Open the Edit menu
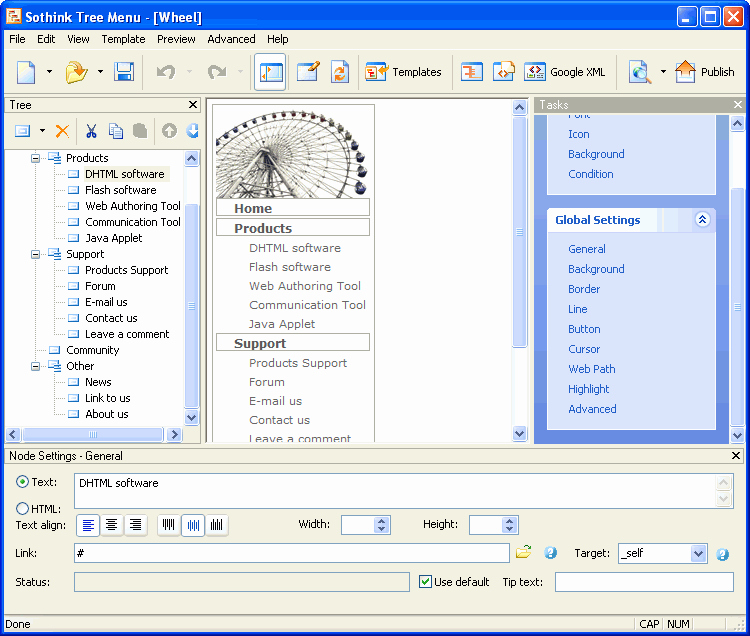The height and width of the screenshot is (636, 750). 46,39
